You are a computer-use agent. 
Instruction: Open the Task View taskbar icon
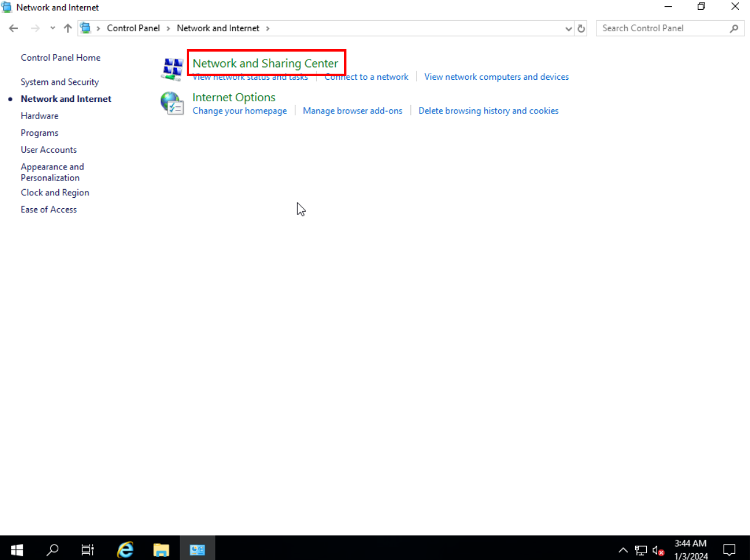pos(88,549)
